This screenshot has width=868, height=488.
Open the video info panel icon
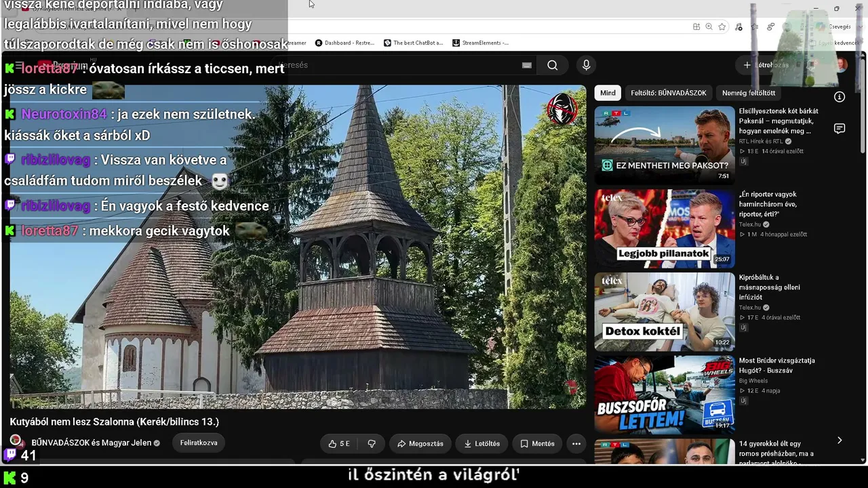(x=840, y=97)
